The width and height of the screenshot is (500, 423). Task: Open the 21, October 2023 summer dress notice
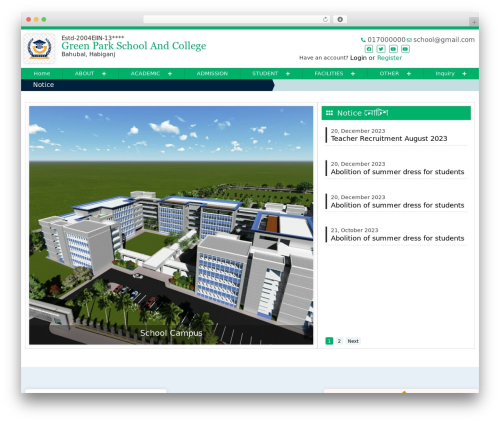click(x=397, y=238)
